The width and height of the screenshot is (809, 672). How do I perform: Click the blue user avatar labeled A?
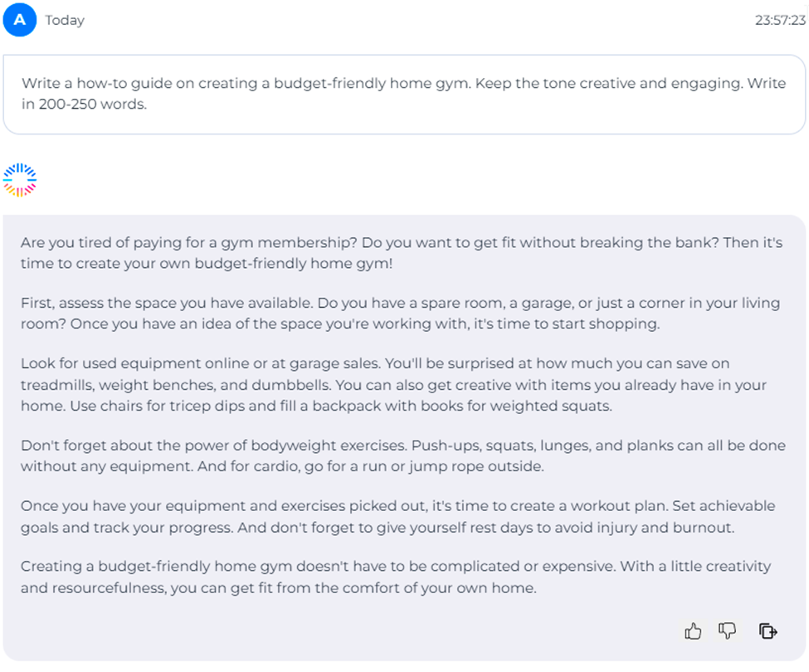click(x=20, y=20)
